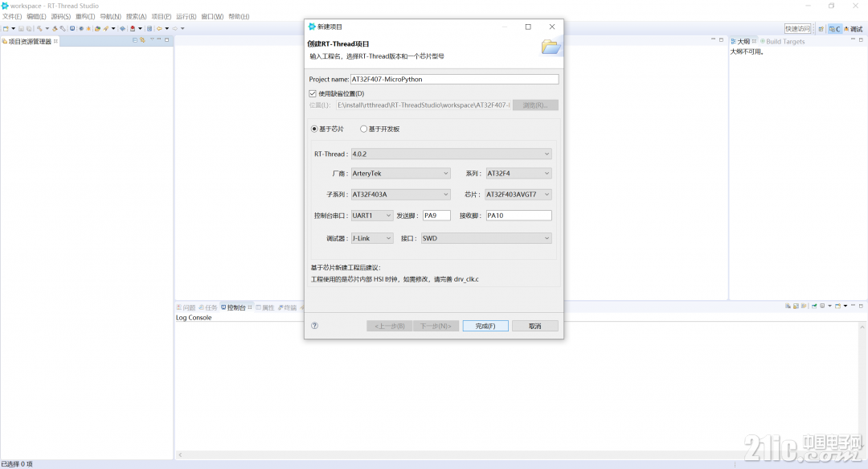Maximize the console panel
Viewport: 868px width, 469px height.
click(861, 306)
